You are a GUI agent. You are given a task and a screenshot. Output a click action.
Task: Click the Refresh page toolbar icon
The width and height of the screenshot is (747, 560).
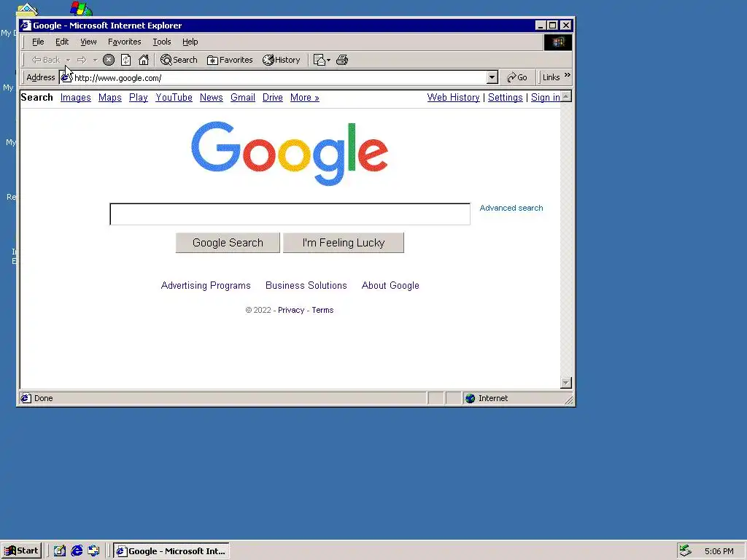pyautogui.click(x=125, y=60)
